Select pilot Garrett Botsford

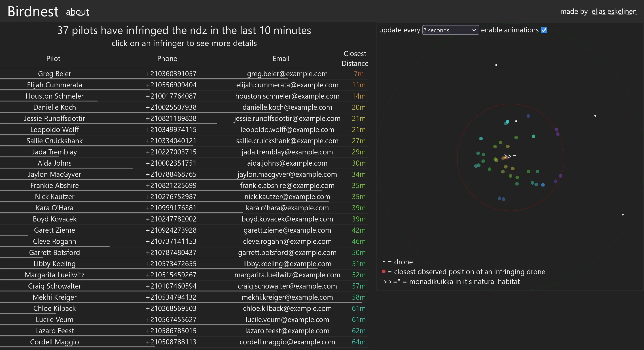click(55, 253)
